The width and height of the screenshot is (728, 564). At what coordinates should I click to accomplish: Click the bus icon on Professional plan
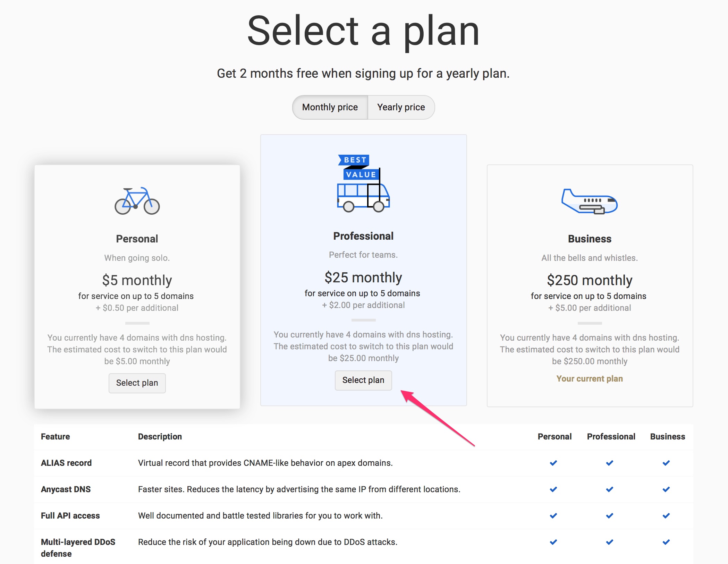pos(363,196)
